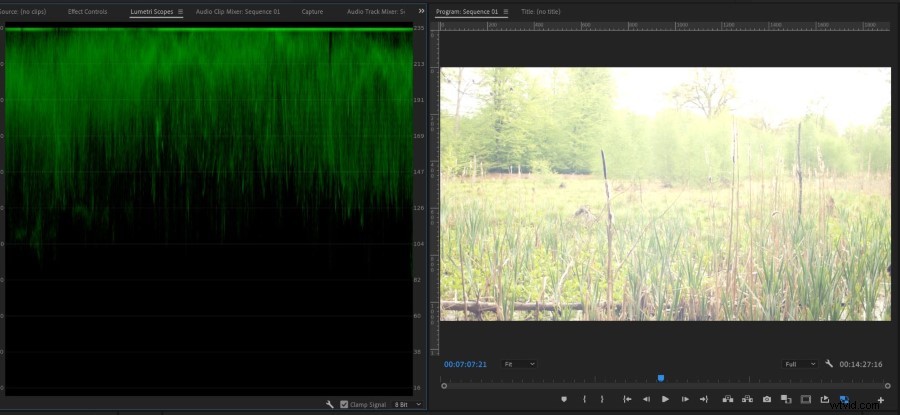Viewport: 900px width, 415px height.
Task: Select the Lumetri Scopes tab
Action: tap(152, 11)
